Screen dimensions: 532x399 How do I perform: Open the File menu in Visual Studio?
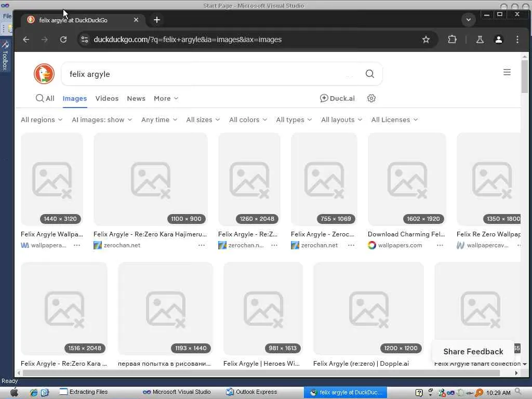7,16
